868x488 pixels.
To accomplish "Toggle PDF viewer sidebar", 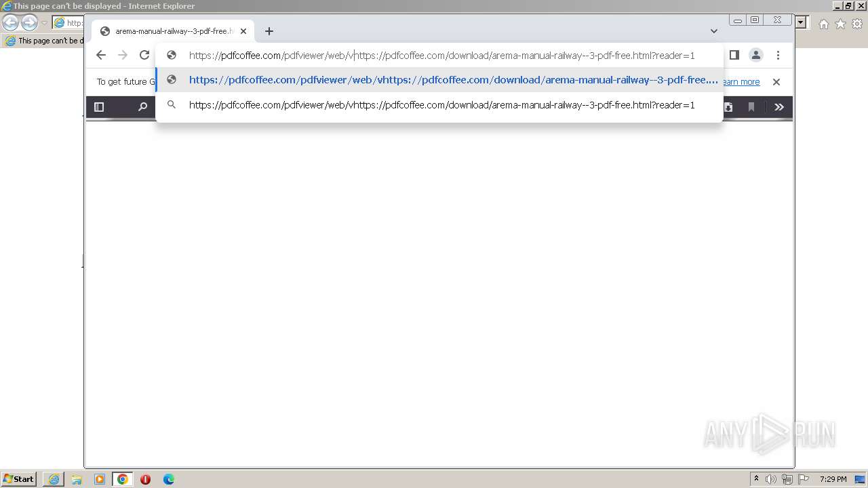I will coord(99,107).
